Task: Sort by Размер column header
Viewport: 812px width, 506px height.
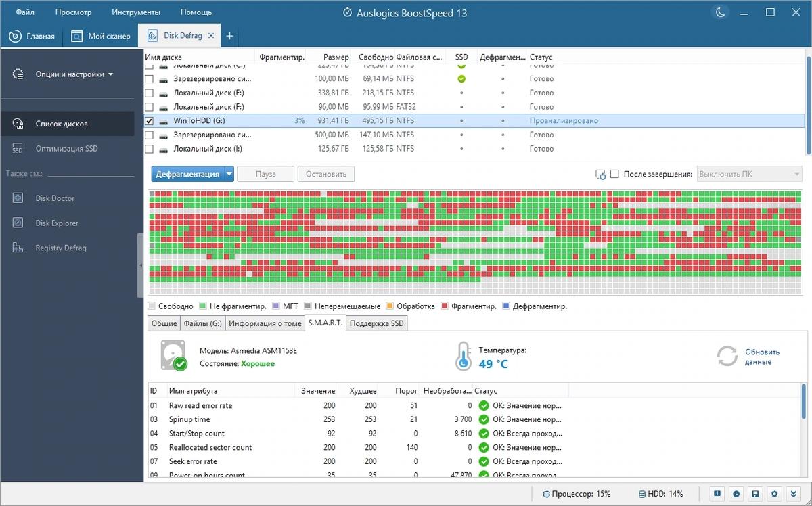Action: click(330, 57)
